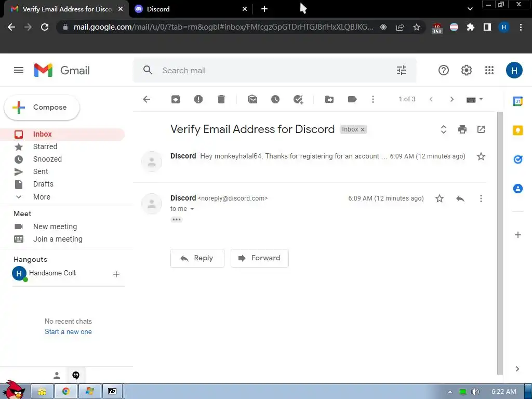Mark the email as unread
The height and width of the screenshot is (399, 532).
[252, 99]
